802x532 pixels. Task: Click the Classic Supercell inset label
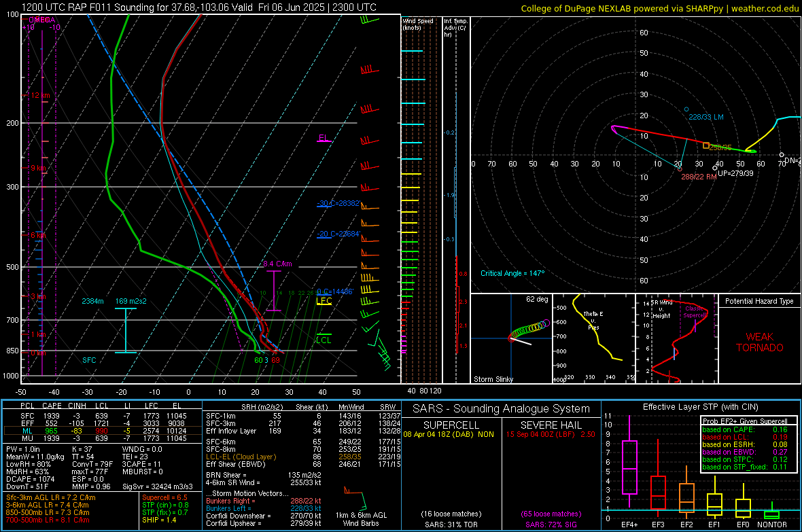click(695, 312)
